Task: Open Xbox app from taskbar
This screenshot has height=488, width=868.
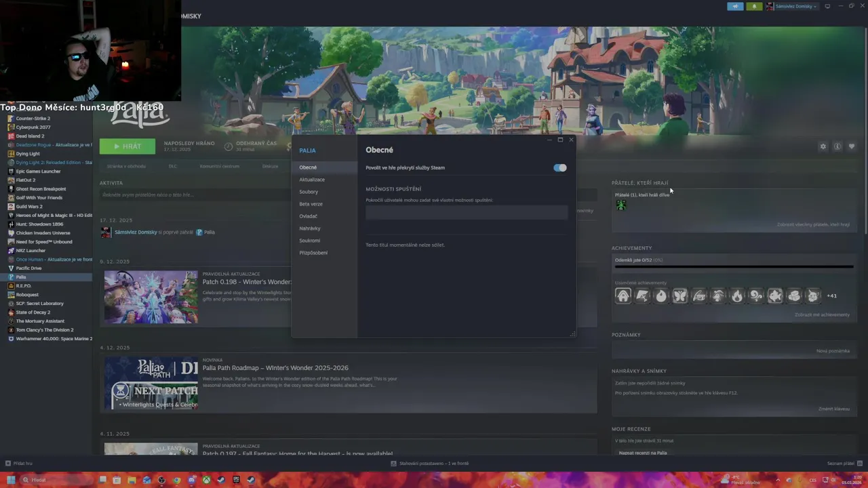Action: click(205, 480)
